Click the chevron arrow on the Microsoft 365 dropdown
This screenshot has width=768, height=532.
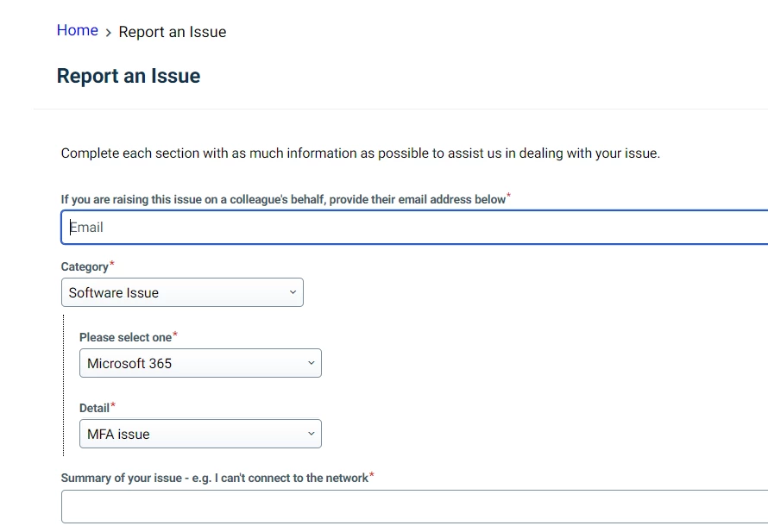(x=311, y=363)
